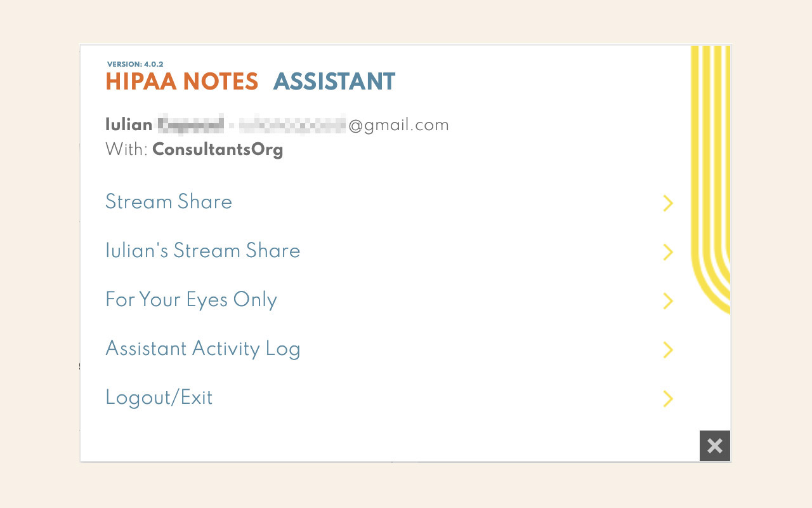Expand Assistant Activity Log via its arrow

point(667,350)
